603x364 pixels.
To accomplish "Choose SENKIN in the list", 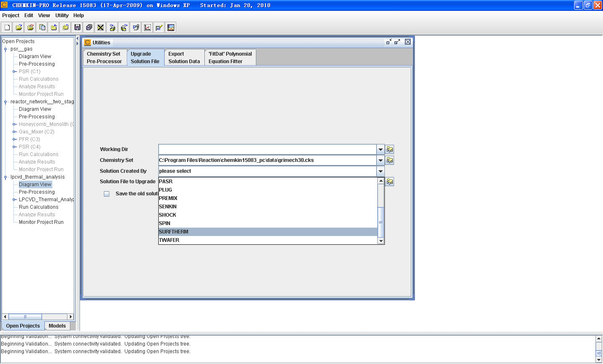I will [x=268, y=207].
